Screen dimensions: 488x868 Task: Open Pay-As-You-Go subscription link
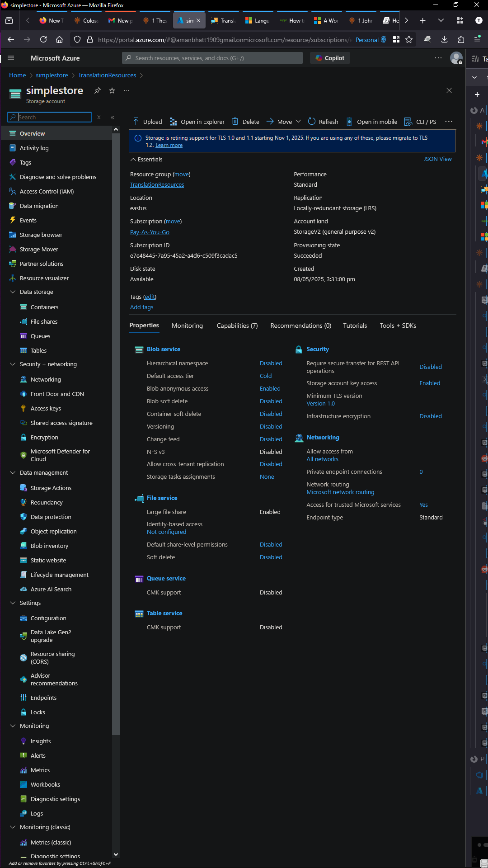pos(150,232)
